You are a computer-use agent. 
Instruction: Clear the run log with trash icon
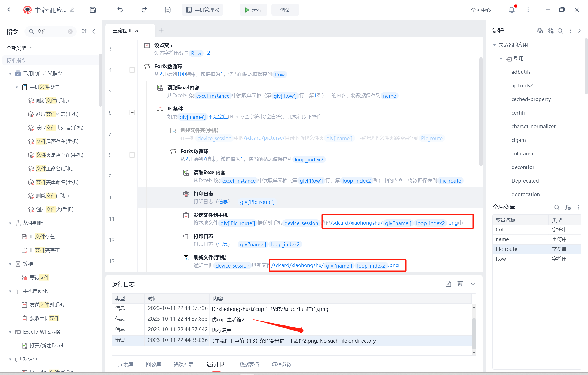[460, 284]
